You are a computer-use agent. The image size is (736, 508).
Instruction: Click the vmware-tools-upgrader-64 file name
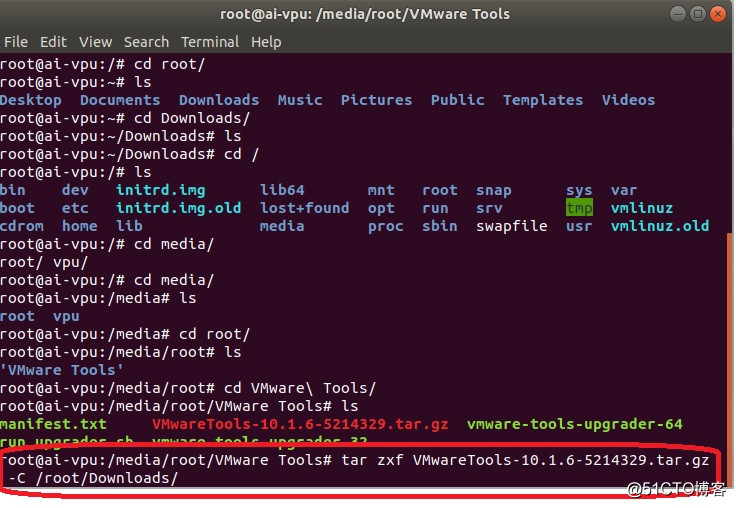pos(575,424)
